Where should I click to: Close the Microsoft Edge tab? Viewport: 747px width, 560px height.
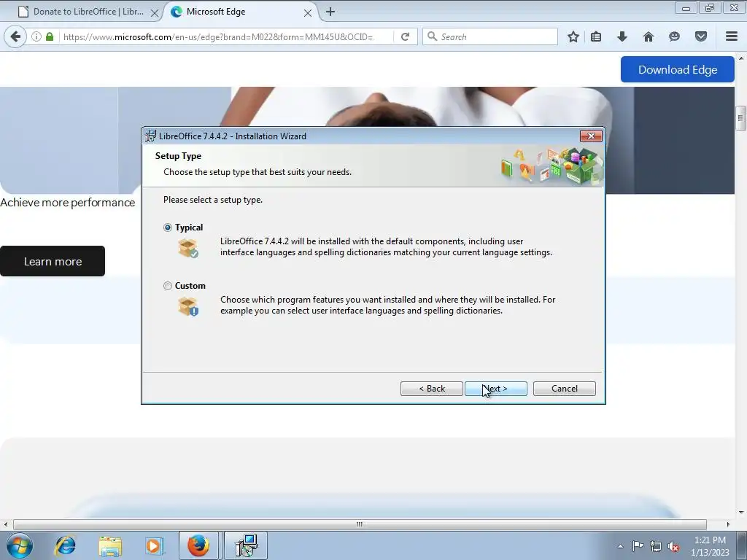[308, 13]
